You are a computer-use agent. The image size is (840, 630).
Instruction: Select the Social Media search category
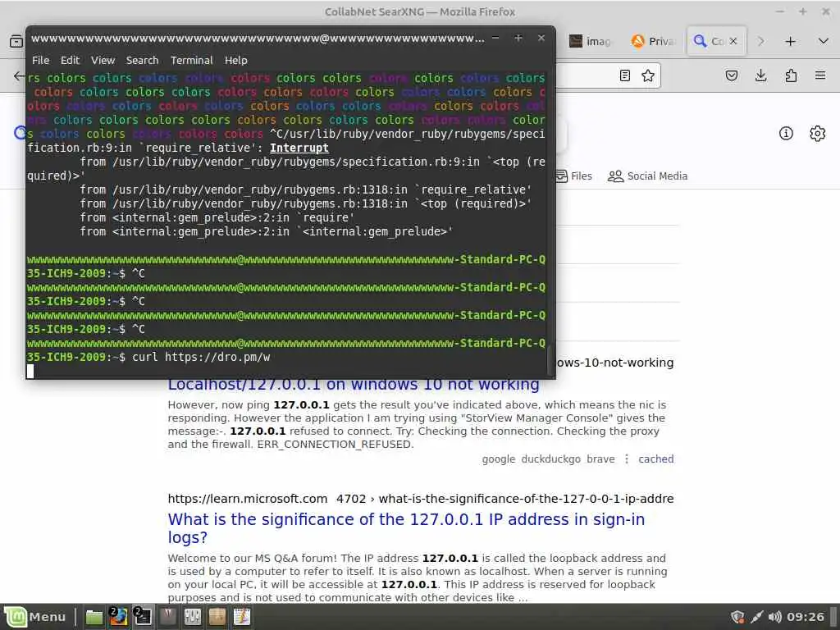[x=648, y=176]
